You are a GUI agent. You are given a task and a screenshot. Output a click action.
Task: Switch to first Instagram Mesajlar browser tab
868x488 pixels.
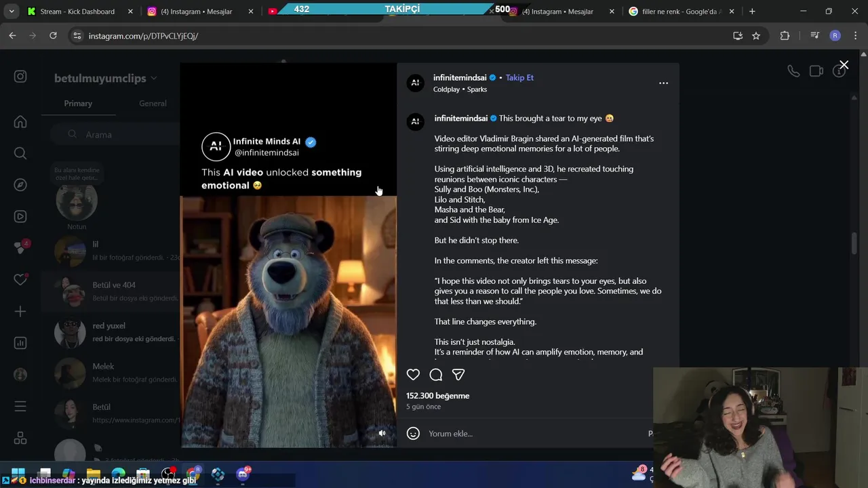click(201, 12)
